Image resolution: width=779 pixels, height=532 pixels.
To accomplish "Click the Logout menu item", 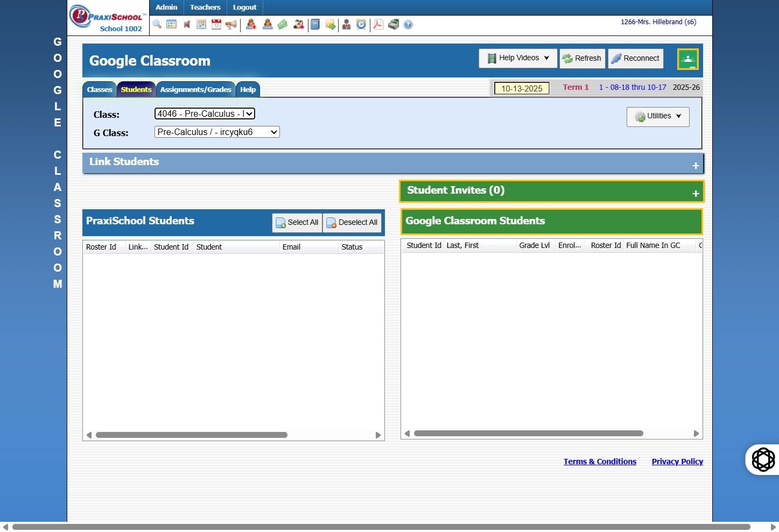I will (x=244, y=8).
